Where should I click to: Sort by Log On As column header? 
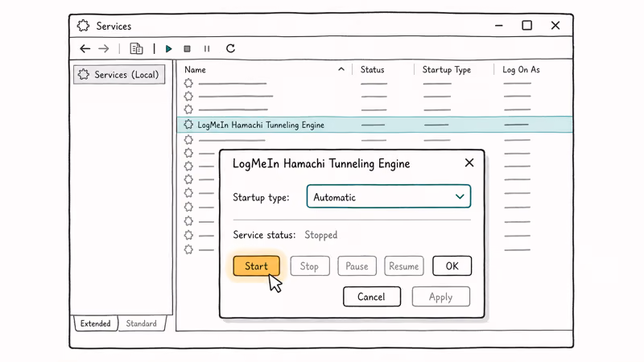pos(521,70)
